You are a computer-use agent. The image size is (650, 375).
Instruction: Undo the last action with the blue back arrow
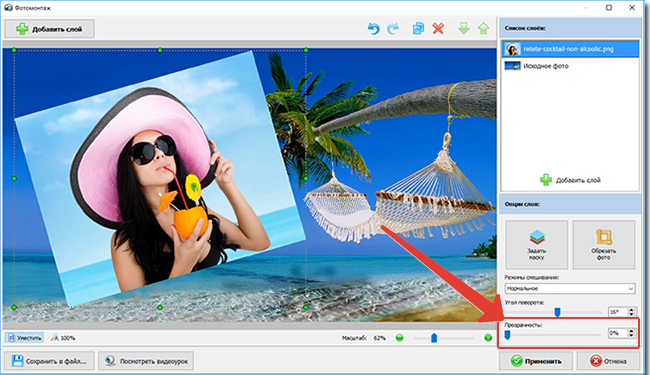374,29
